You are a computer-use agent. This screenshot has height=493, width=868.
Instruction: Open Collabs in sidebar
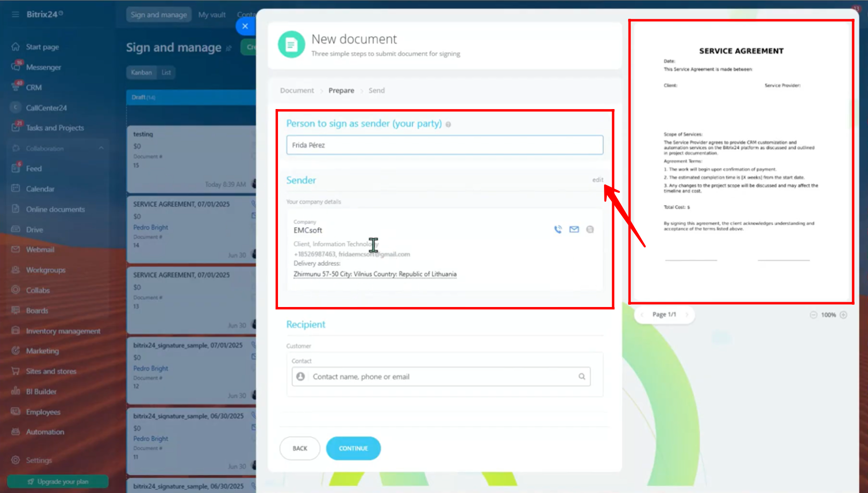38,290
